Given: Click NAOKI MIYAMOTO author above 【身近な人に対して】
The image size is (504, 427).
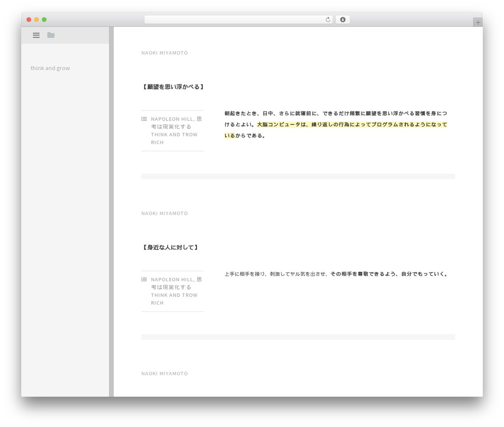Looking at the screenshot, I should pos(165,213).
